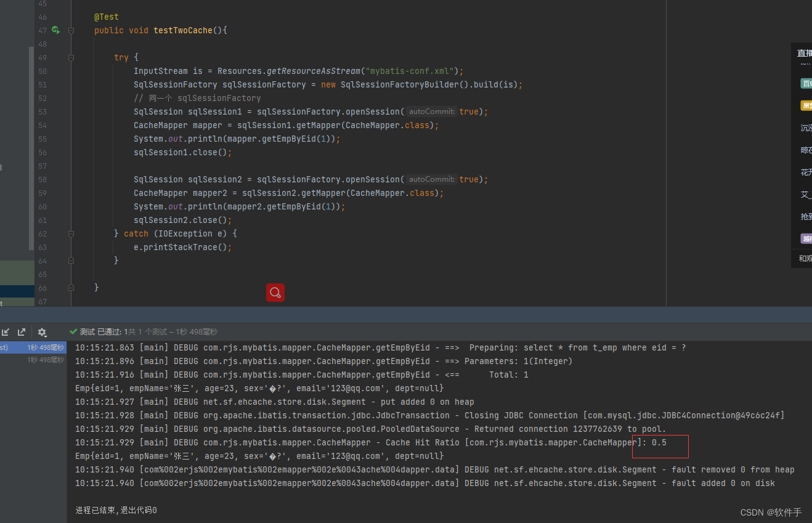Click the 进程已结束,退出代码0 line
Image resolution: width=812 pixels, height=523 pixels.
tap(116, 510)
